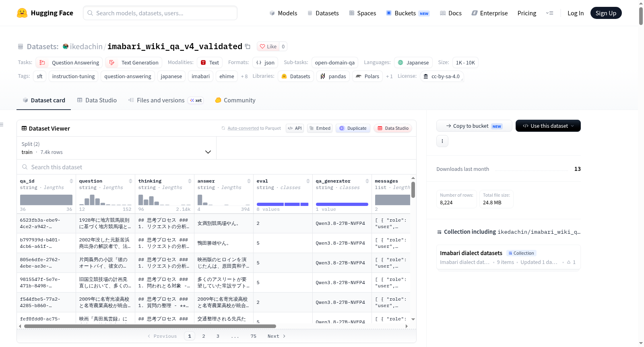
Task: Click the instruction-tuning tag
Action: click(73, 76)
